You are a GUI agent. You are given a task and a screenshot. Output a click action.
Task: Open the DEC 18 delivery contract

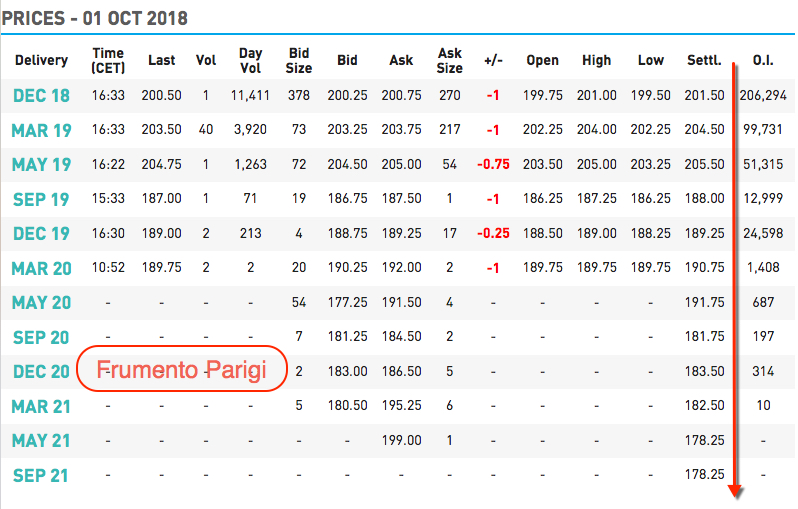coord(41,96)
